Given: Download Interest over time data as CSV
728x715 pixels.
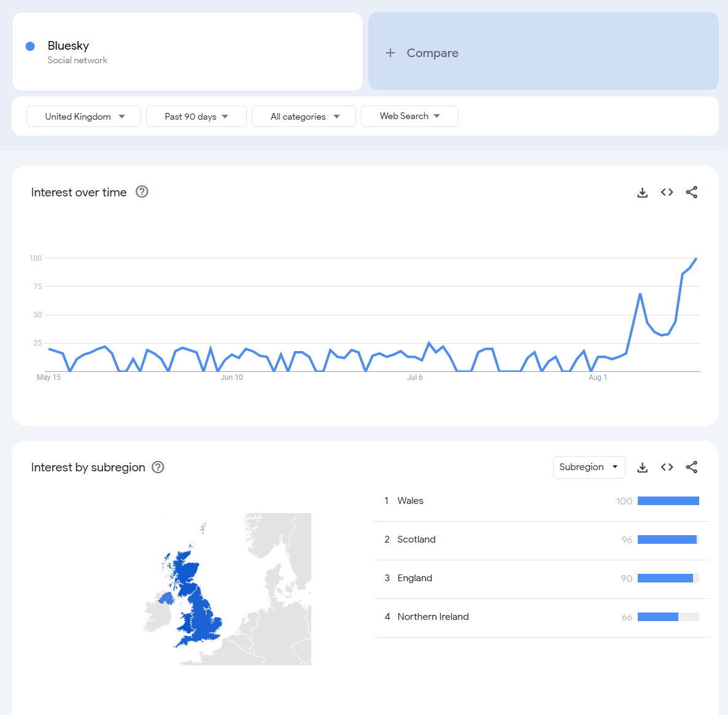Looking at the screenshot, I should 642,193.
